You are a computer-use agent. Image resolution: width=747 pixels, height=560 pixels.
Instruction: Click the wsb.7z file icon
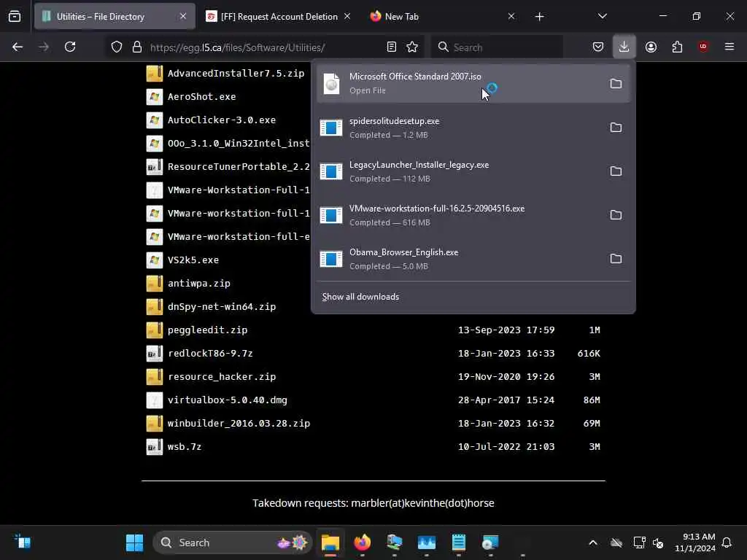pos(155,446)
